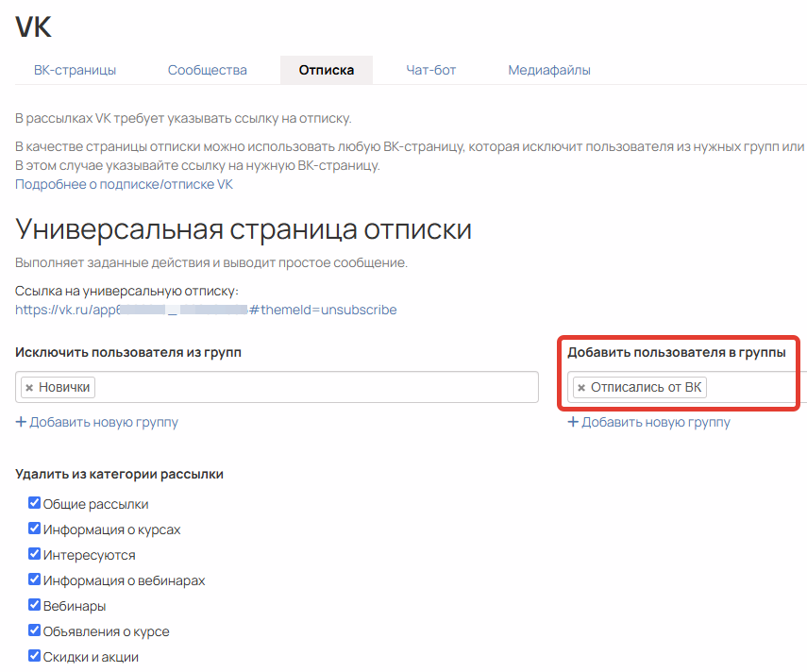Uncheck 'Скидки и акции' checkbox
The height and width of the screenshot is (672, 807).
click(35, 656)
